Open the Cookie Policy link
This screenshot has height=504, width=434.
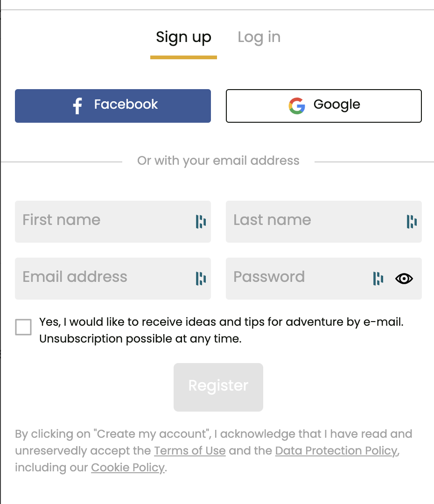pyautogui.click(x=127, y=468)
